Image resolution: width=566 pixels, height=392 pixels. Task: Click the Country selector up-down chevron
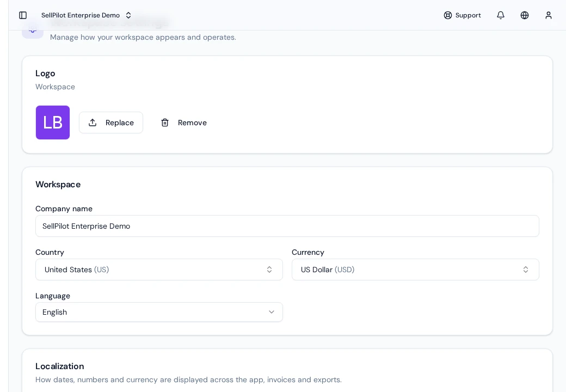[x=269, y=269]
